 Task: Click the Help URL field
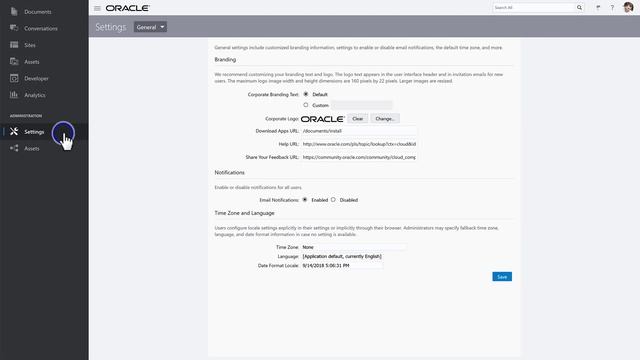359,144
